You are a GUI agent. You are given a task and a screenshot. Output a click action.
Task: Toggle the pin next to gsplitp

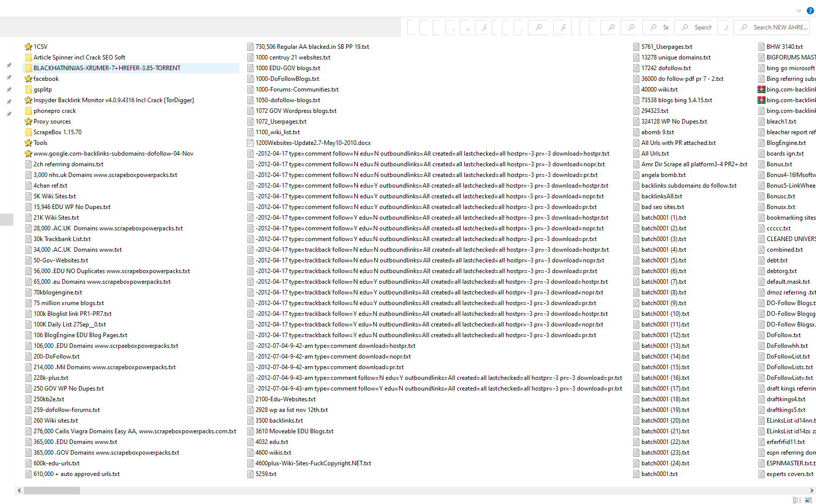click(x=9, y=90)
